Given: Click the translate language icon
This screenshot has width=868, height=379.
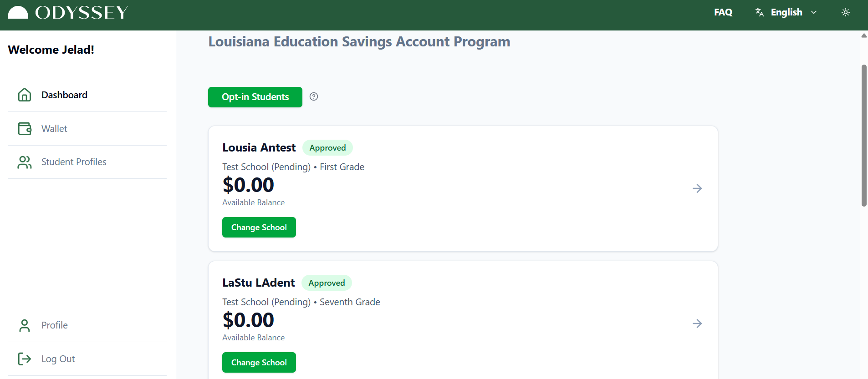Looking at the screenshot, I should coord(759,12).
